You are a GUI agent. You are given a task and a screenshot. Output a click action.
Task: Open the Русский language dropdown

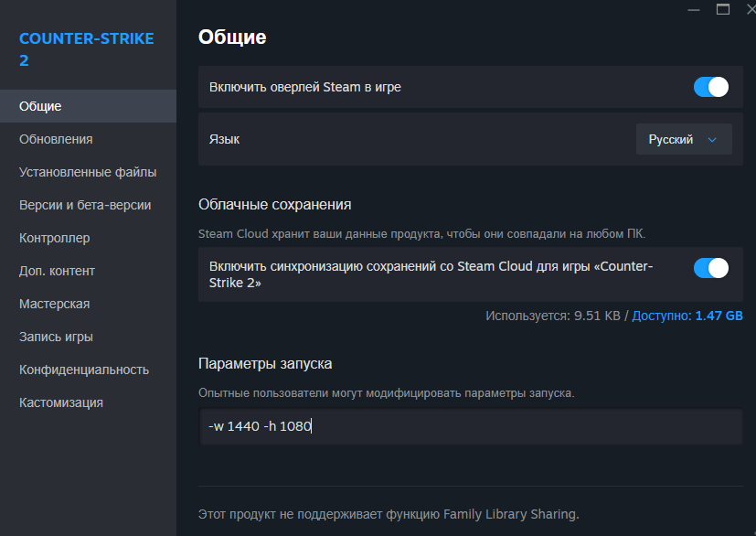click(x=684, y=139)
